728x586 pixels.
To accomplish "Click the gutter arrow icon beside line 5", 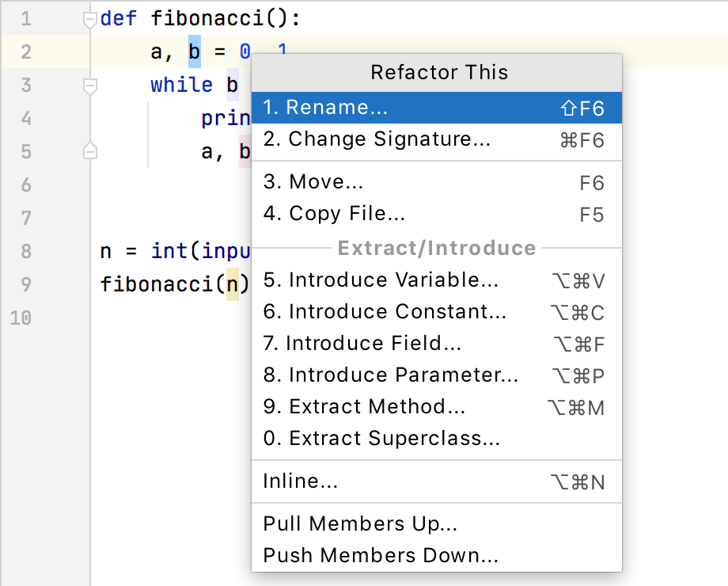I will pyautogui.click(x=89, y=150).
